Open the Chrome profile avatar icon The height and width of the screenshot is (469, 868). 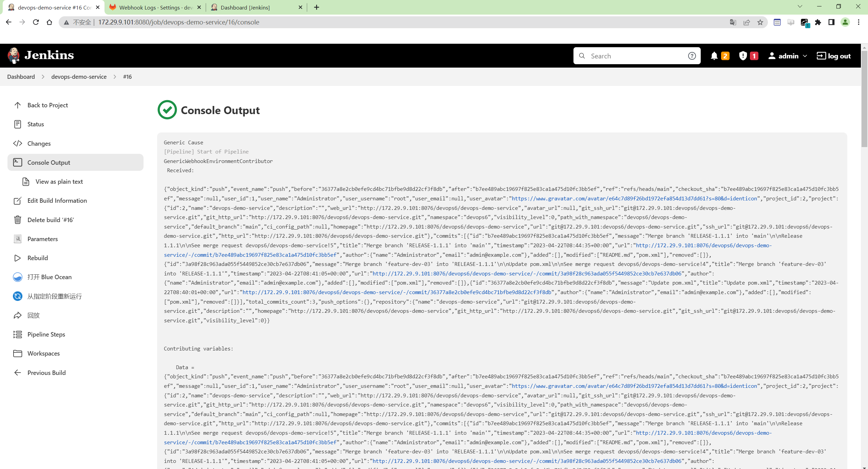[845, 22]
